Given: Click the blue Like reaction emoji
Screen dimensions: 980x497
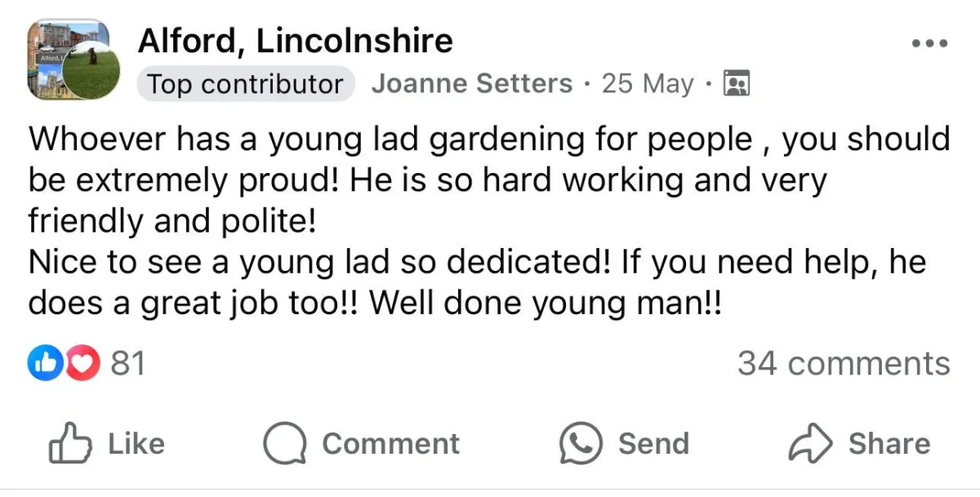Looking at the screenshot, I should click(44, 363).
